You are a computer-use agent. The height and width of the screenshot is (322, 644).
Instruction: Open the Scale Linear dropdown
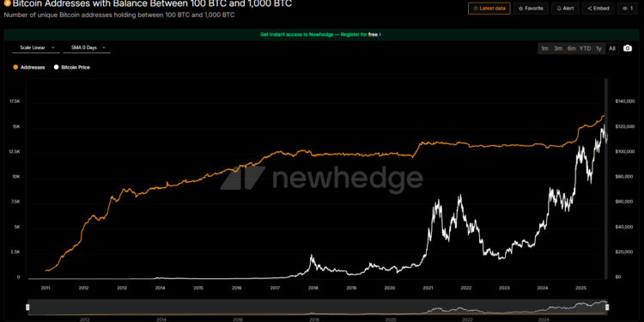pyautogui.click(x=37, y=47)
